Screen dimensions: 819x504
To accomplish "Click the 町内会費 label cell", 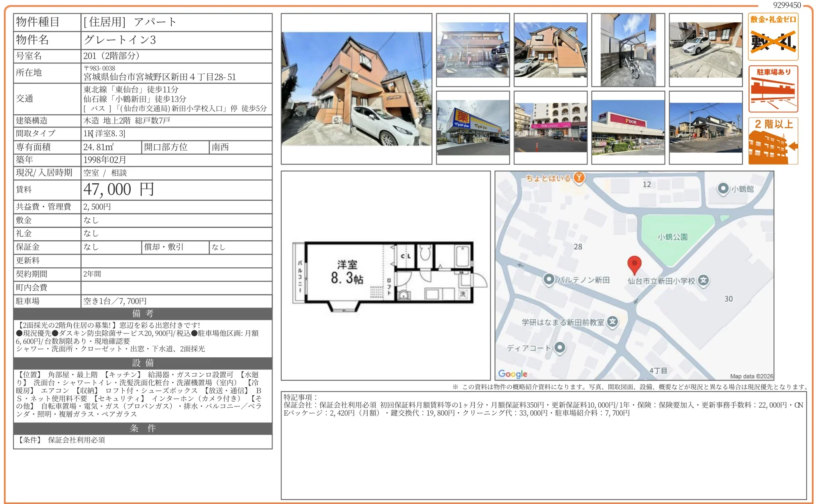I will (47, 288).
